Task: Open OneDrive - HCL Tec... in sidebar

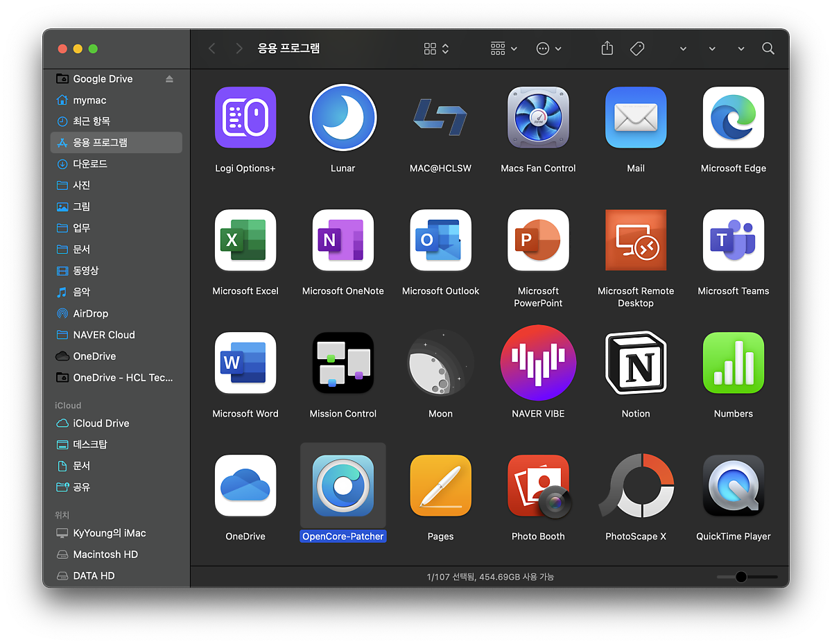Action: coord(116,378)
